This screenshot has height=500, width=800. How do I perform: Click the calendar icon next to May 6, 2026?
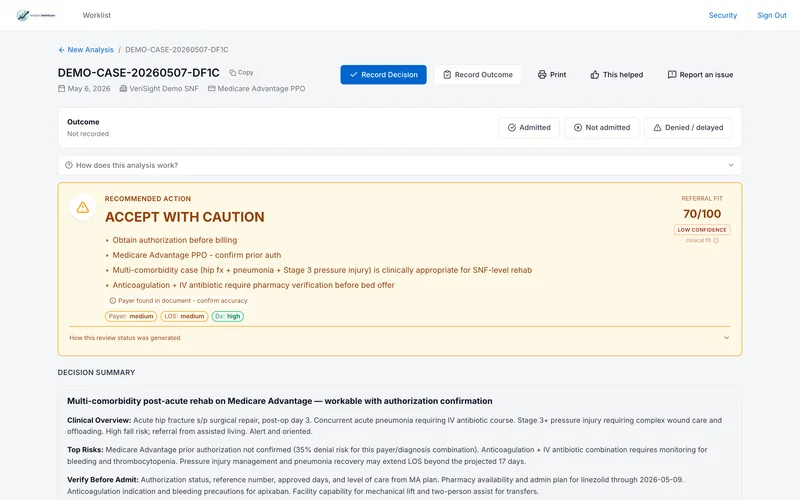[61, 88]
